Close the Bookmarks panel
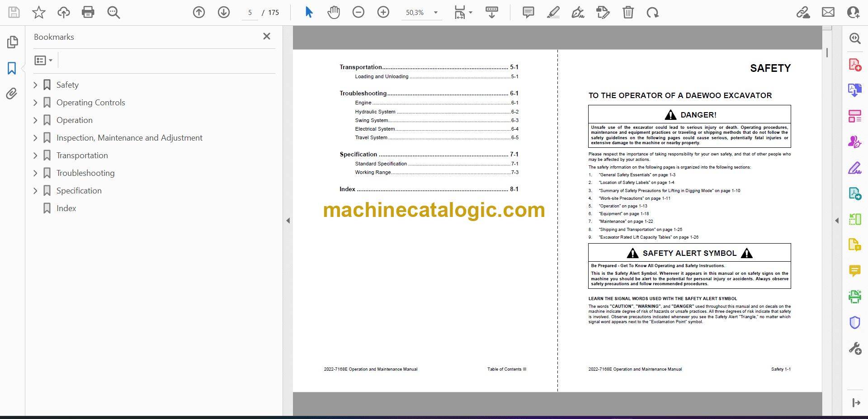This screenshot has height=419, width=868. 267,36
